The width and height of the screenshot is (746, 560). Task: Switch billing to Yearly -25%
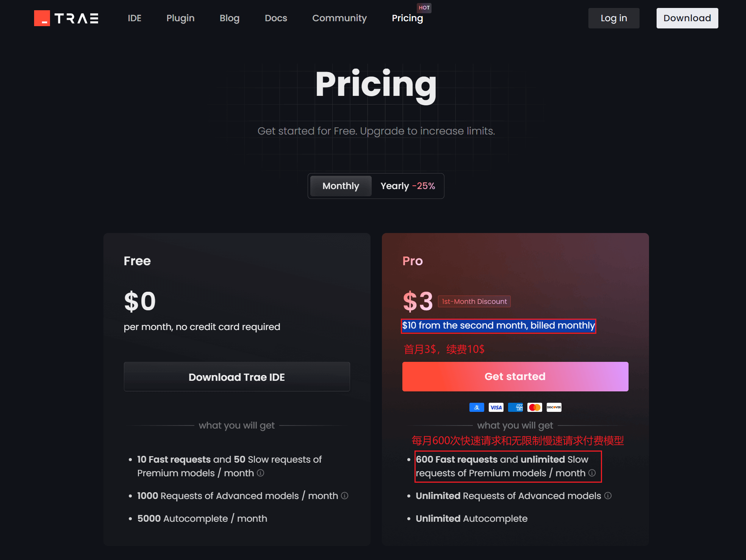(408, 186)
